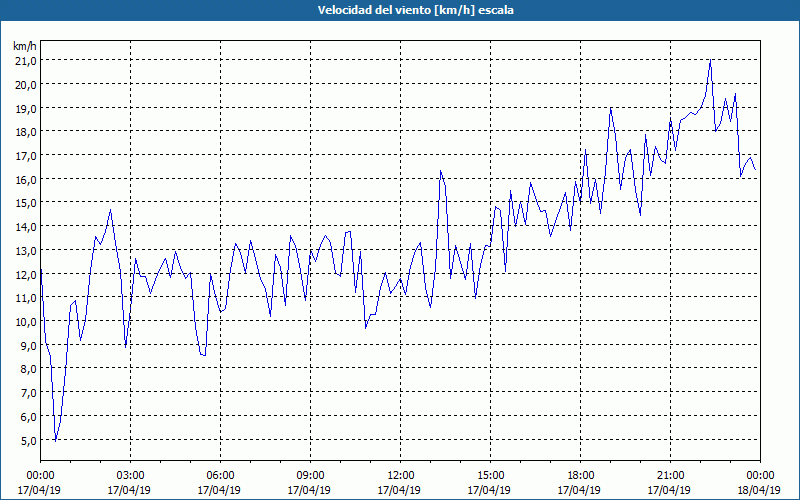Click the chart title 'Velocidad del viento [km/h] escala'
Image resolution: width=800 pixels, height=500 pixels.
[415, 10]
